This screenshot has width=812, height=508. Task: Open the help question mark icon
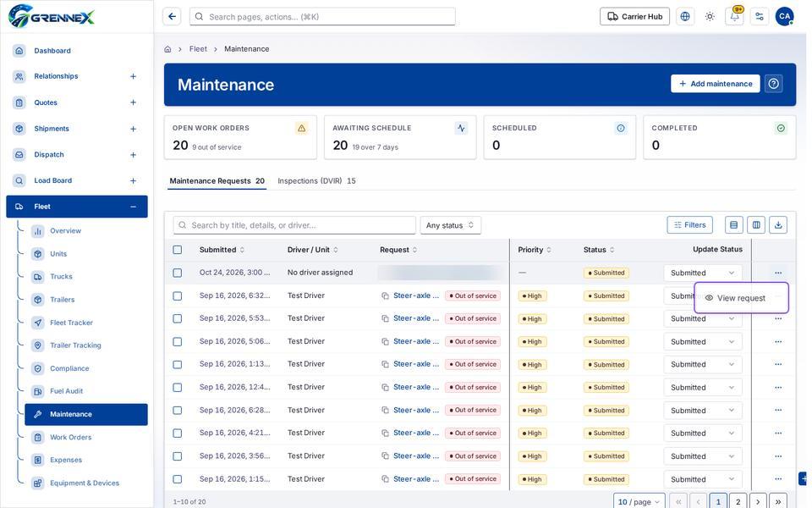(774, 84)
